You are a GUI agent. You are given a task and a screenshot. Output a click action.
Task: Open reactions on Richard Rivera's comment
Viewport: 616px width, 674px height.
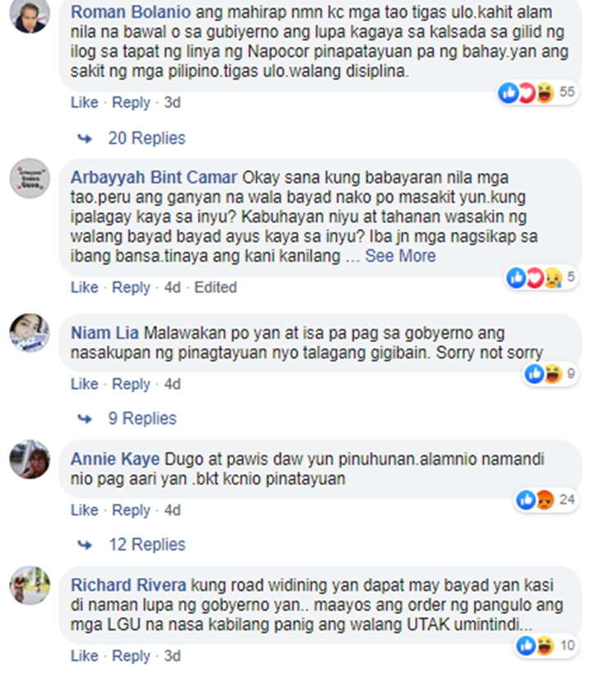546,645
